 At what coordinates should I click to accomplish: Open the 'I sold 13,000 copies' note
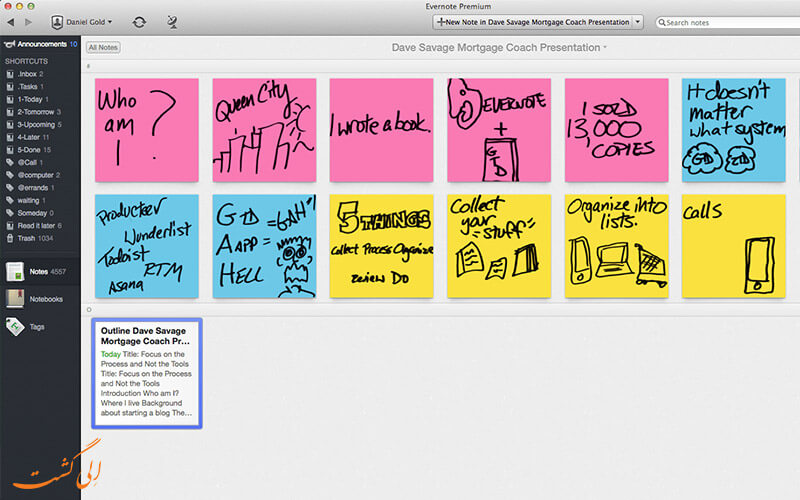point(616,130)
